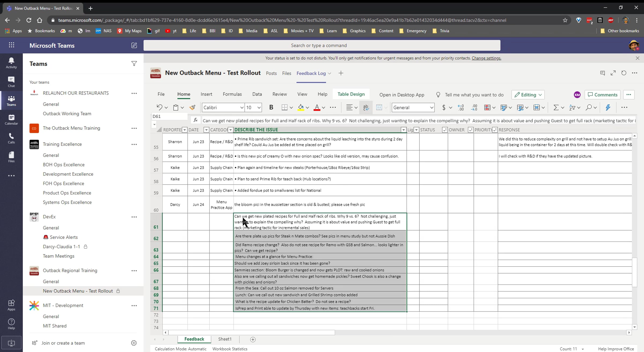Viewport: 644px width, 352px height.
Task: Open Workbook Statistics in status bar
Action: (230, 349)
